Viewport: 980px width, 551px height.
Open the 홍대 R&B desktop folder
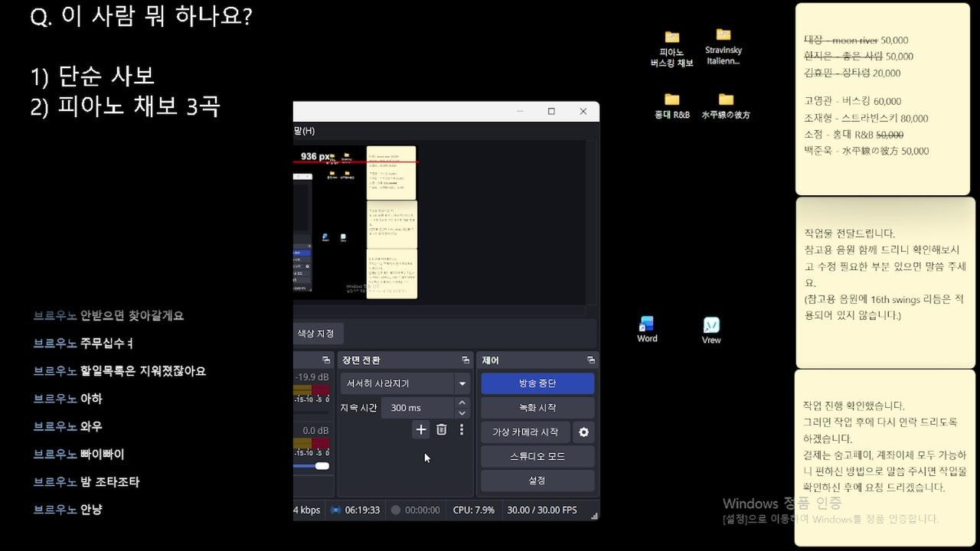click(x=672, y=106)
